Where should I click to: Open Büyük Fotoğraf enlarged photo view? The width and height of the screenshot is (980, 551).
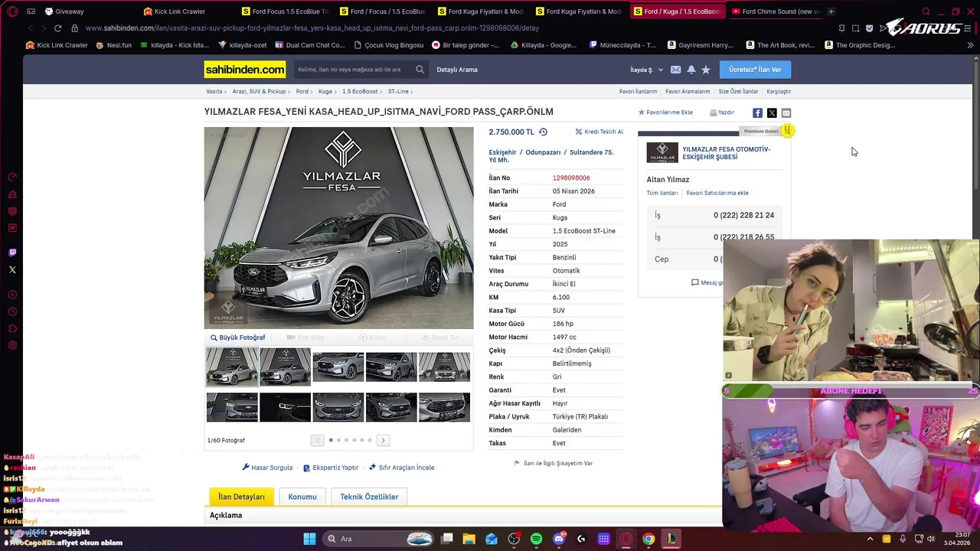(x=238, y=337)
